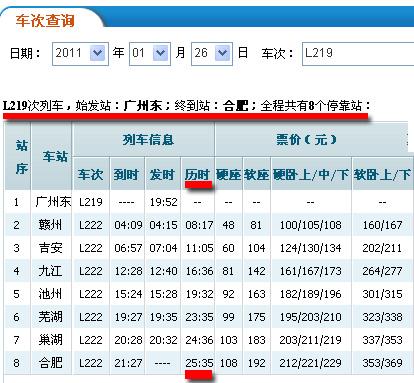Click arrival time 06:57 for 吉安
This screenshot has width=414, height=383.
point(128,248)
